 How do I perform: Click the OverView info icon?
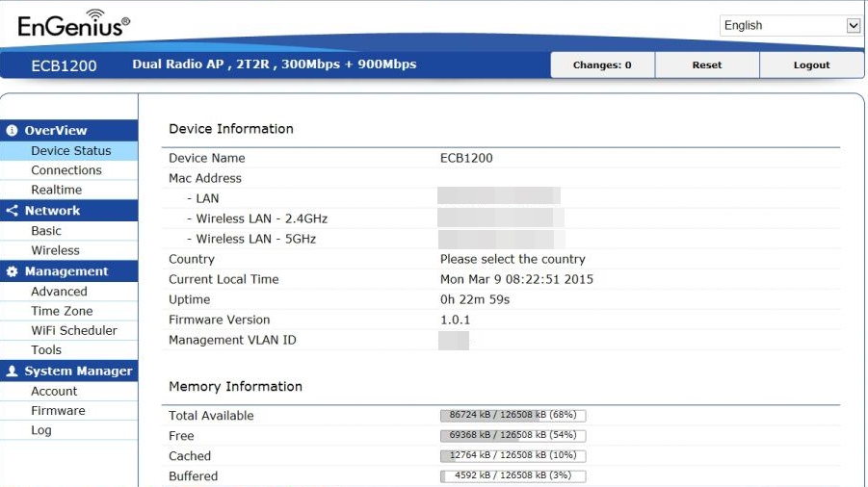click(13, 131)
